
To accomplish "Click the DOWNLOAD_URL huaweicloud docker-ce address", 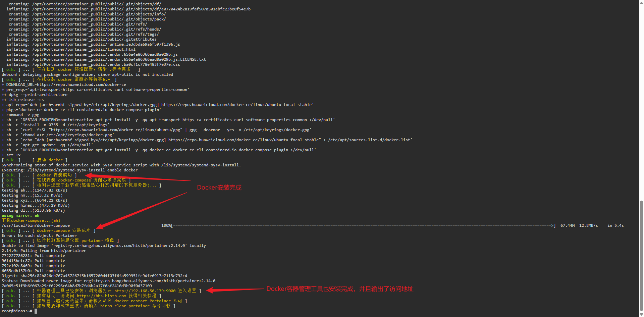I will 82,85.
